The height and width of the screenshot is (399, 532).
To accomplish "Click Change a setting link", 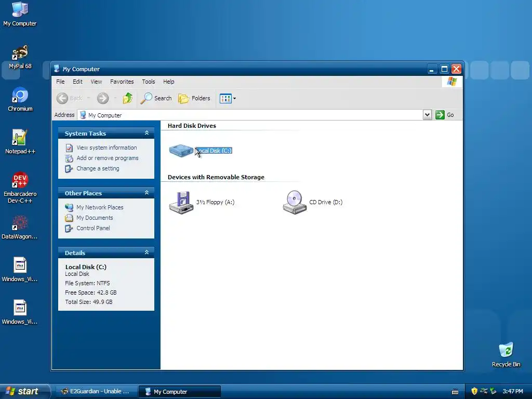I will [98, 168].
